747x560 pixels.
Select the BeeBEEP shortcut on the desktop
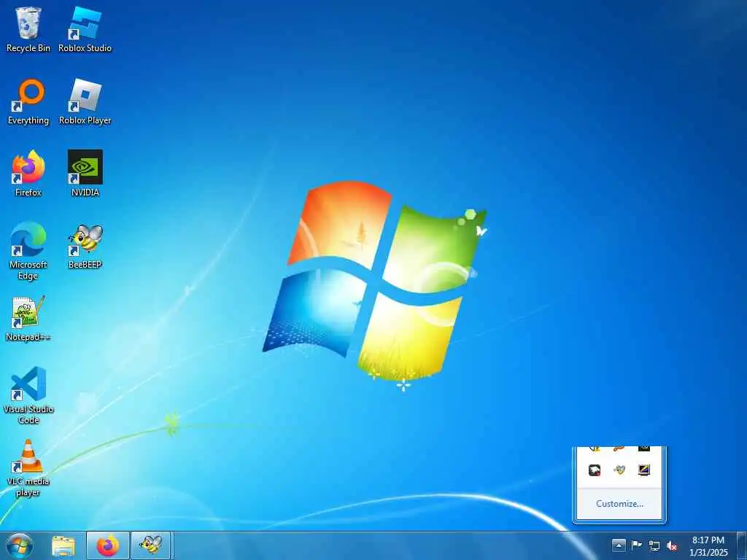(x=85, y=246)
